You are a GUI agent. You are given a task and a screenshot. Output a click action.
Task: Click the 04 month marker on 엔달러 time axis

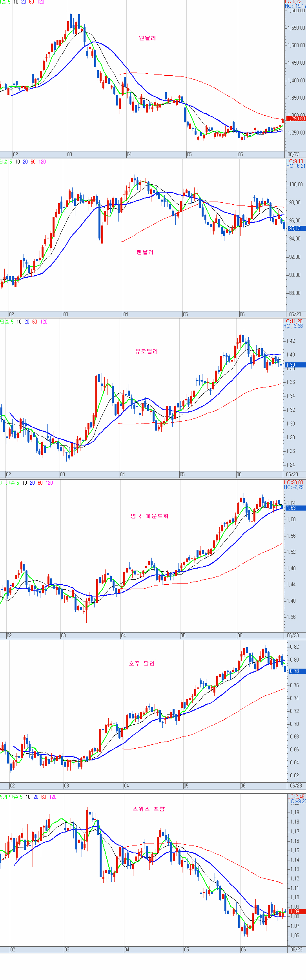126,315
